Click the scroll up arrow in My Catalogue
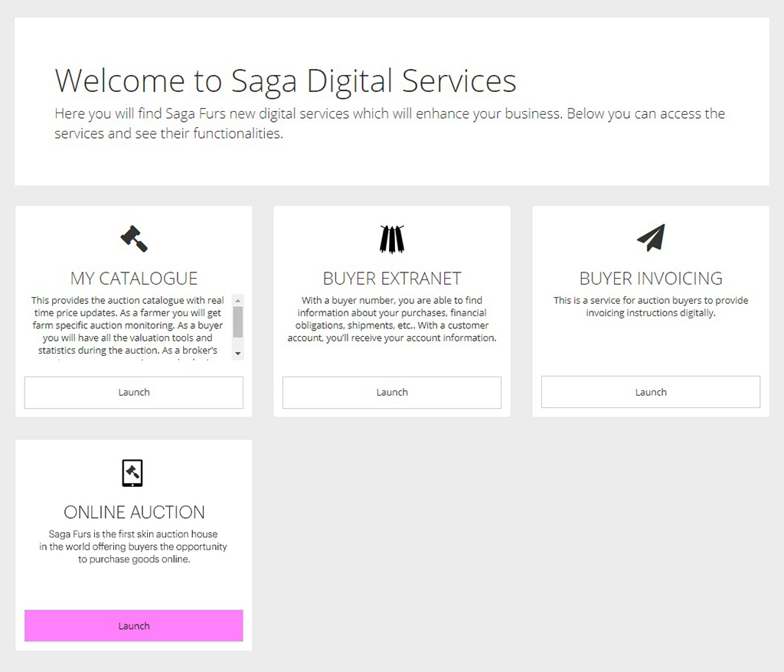Image resolution: width=784 pixels, height=672 pixels. click(x=238, y=301)
